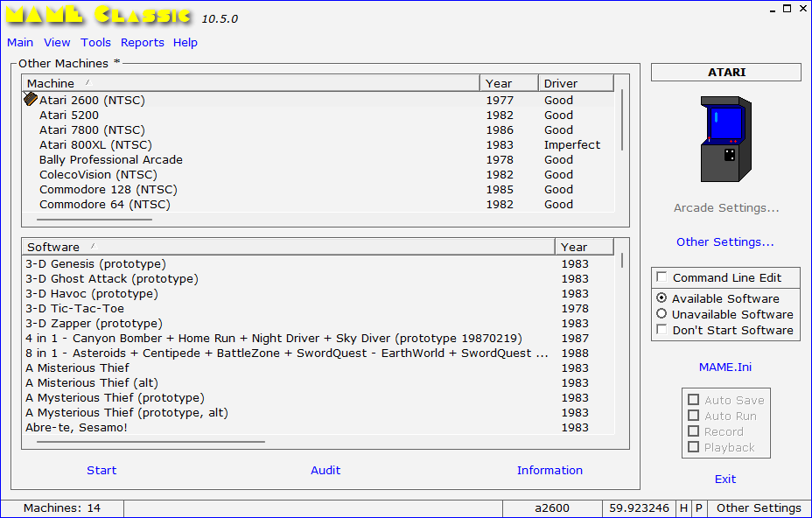Check the Don't Start Software option

point(662,328)
